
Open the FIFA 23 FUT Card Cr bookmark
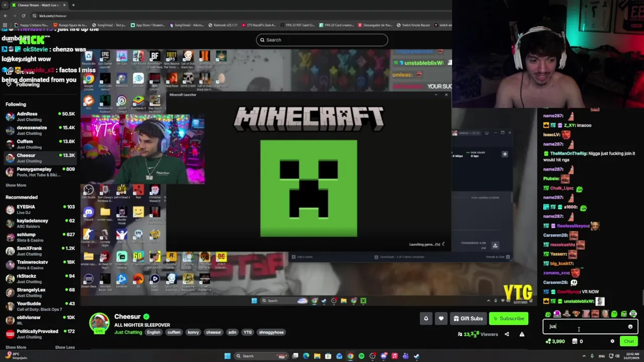pos(298,25)
